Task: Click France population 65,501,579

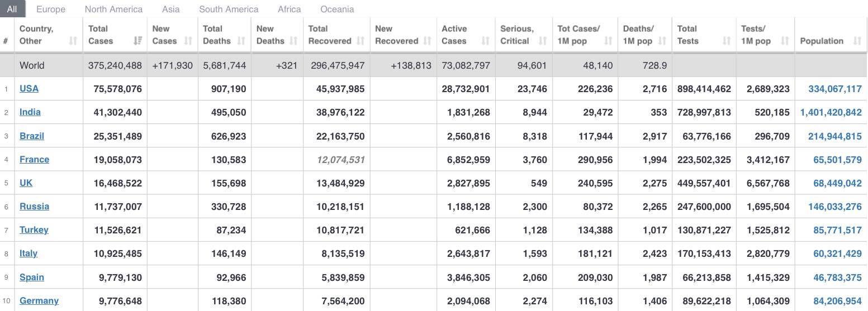Action: (837, 160)
